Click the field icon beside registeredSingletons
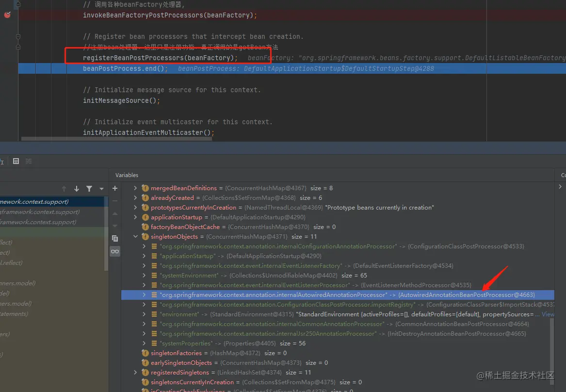Viewport: 566px width, 392px height. (145, 372)
